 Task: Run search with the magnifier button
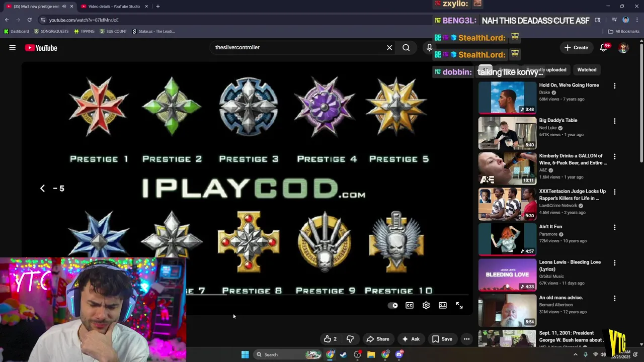coord(406,48)
